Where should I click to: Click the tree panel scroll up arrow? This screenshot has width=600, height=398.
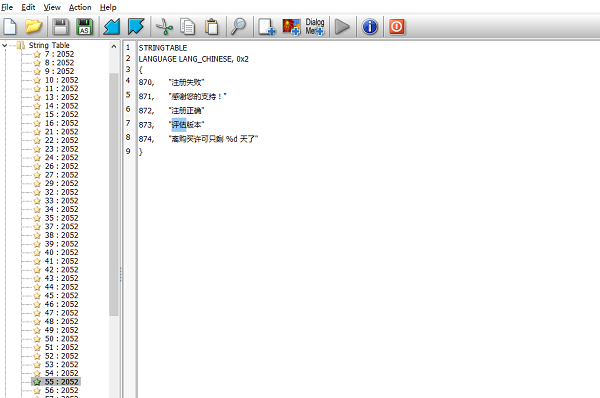click(x=114, y=46)
